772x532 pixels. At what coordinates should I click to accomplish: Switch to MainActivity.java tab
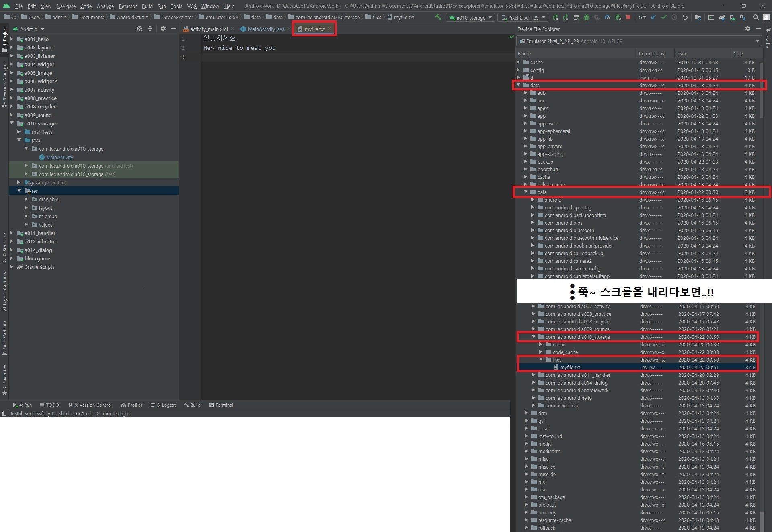tap(266, 29)
